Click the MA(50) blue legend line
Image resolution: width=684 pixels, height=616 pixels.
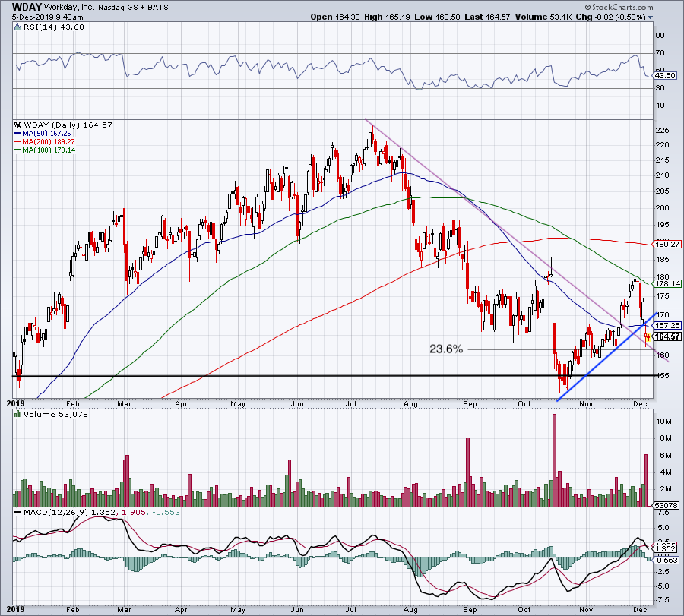(18, 134)
